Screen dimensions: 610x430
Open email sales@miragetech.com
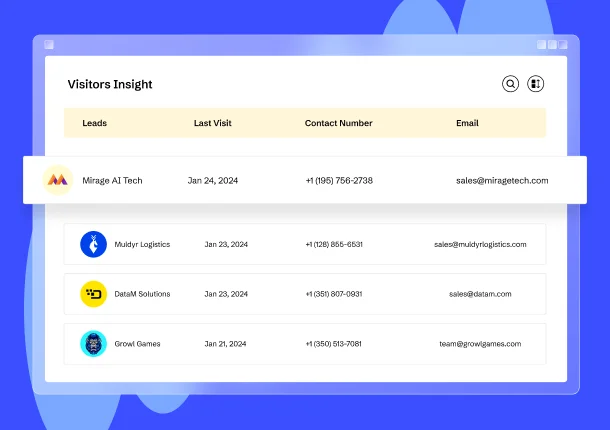pyautogui.click(x=502, y=181)
